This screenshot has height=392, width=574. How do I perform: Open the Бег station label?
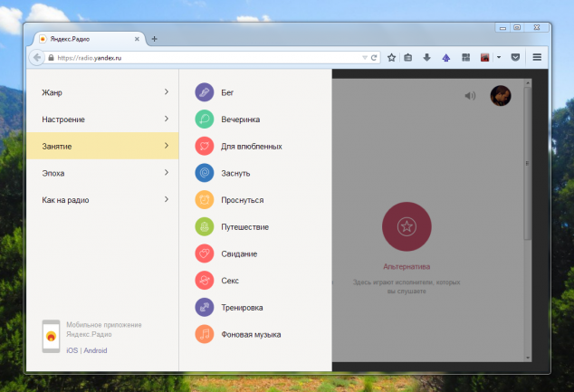pos(227,92)
